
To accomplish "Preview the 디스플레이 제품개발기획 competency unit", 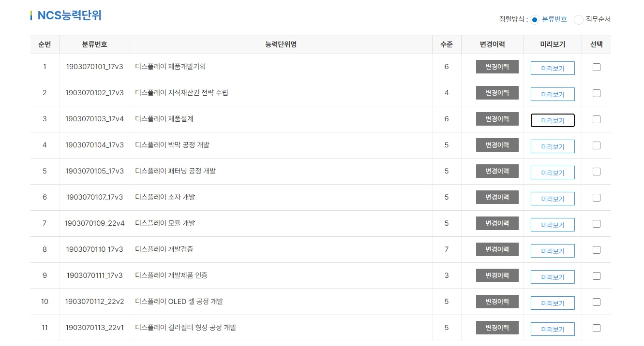I will tap(553, 68).
